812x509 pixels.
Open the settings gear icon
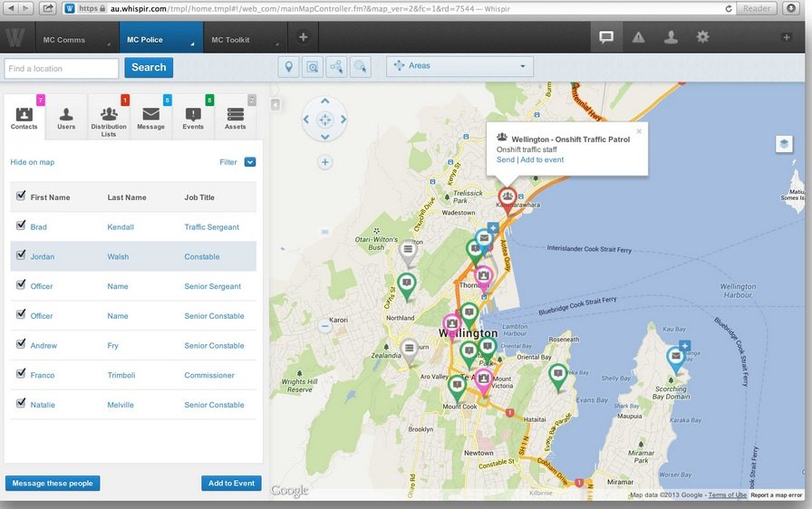coord(702,37)
